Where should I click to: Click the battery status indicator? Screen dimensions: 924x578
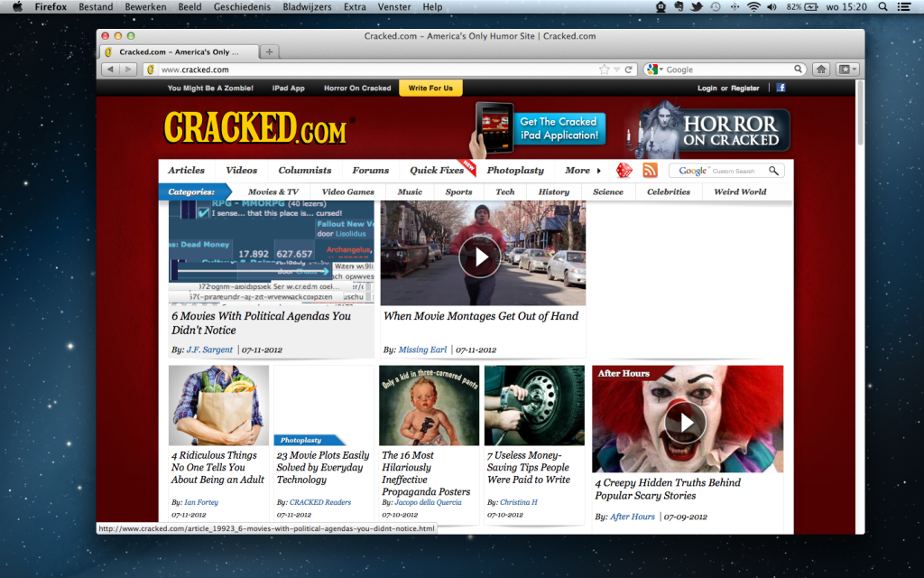802,7
